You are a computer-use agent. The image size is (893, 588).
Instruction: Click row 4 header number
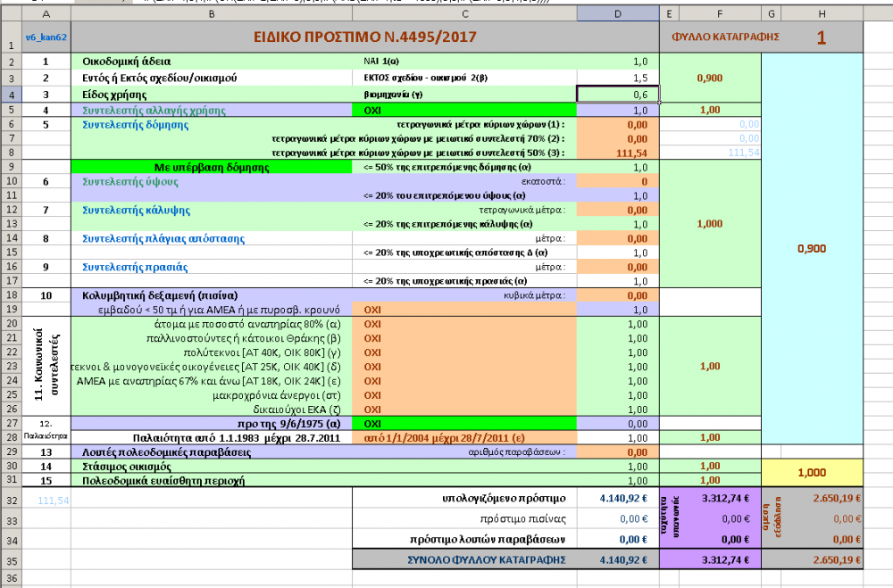[12, 94]
